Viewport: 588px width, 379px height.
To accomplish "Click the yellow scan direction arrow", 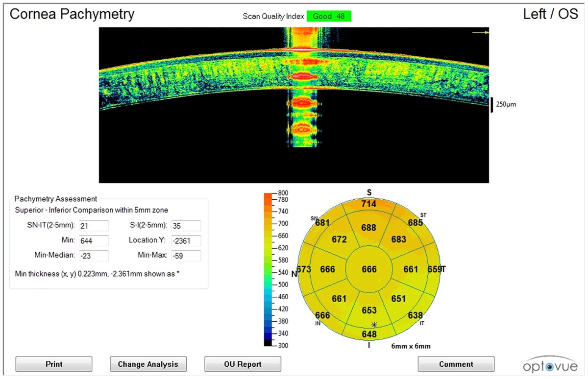I will [x=481, y=32].
